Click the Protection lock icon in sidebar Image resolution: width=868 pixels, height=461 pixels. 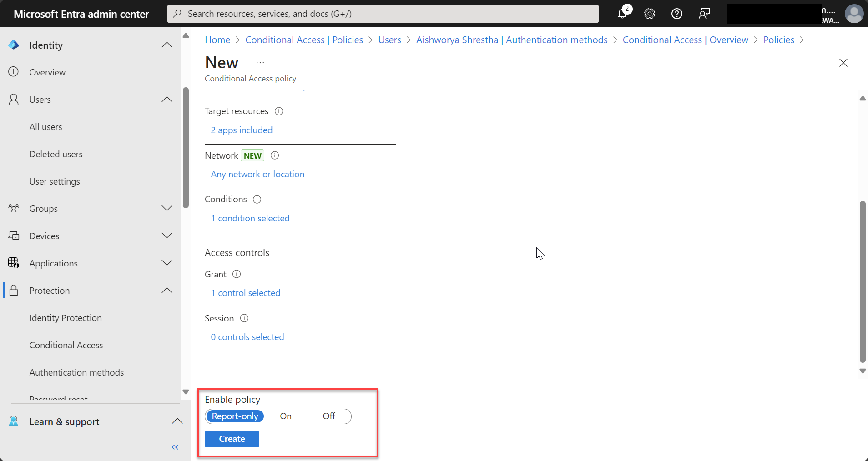14,290
